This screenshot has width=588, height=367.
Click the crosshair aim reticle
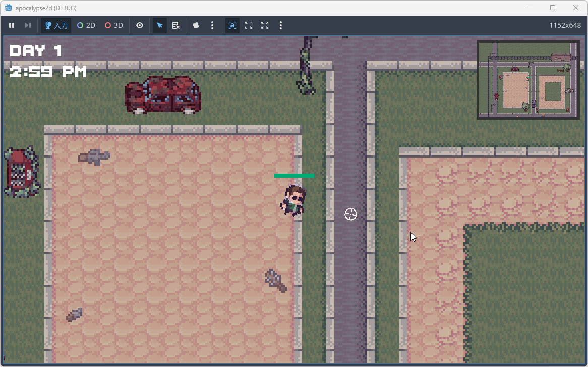tap(350, 214)
